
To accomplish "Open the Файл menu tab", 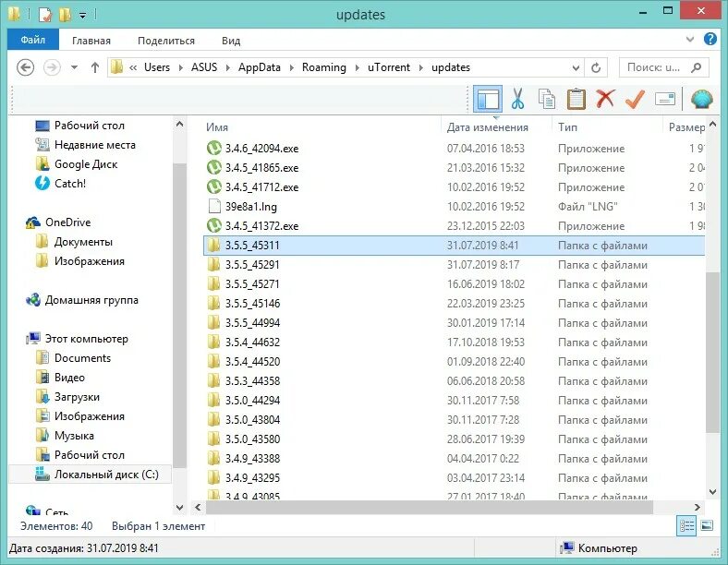I will click(33, 40).
